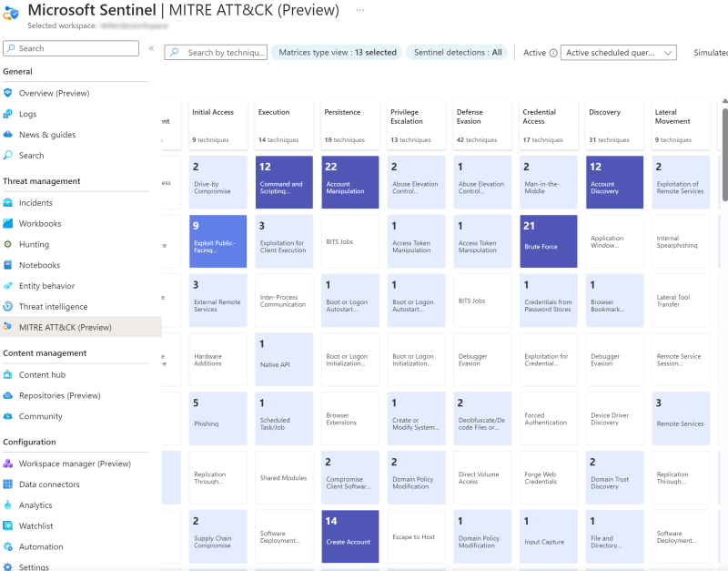
Task: Open the Create Account technique details
Action: coord(349,536)
